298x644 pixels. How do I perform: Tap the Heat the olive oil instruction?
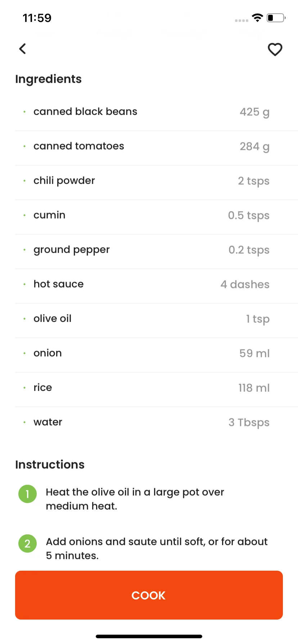[135, 499]
